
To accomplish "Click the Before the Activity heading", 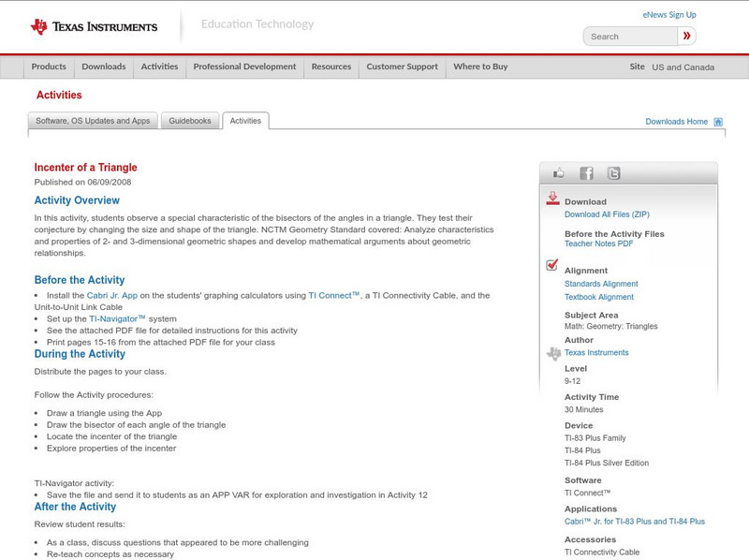I will 80,280.
